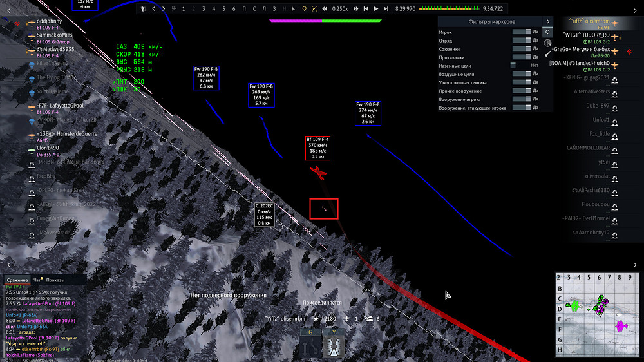Toggle the Противники marker filter
The image size is (644, 362).
[522, 57]
